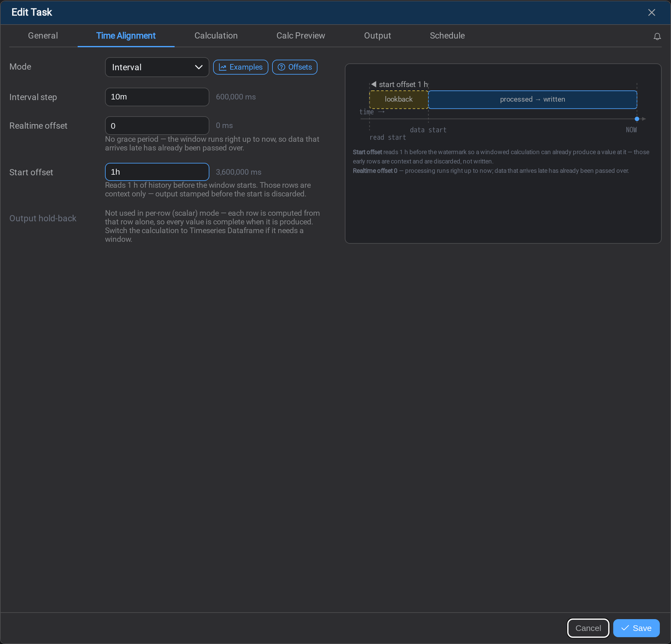Switch to the Output tab
Screen dimensions: 671x644
[377, 36]
